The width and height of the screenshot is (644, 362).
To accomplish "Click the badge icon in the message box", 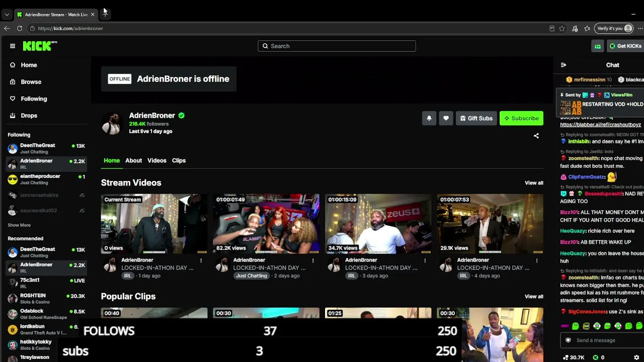I will tap(569, 340).
